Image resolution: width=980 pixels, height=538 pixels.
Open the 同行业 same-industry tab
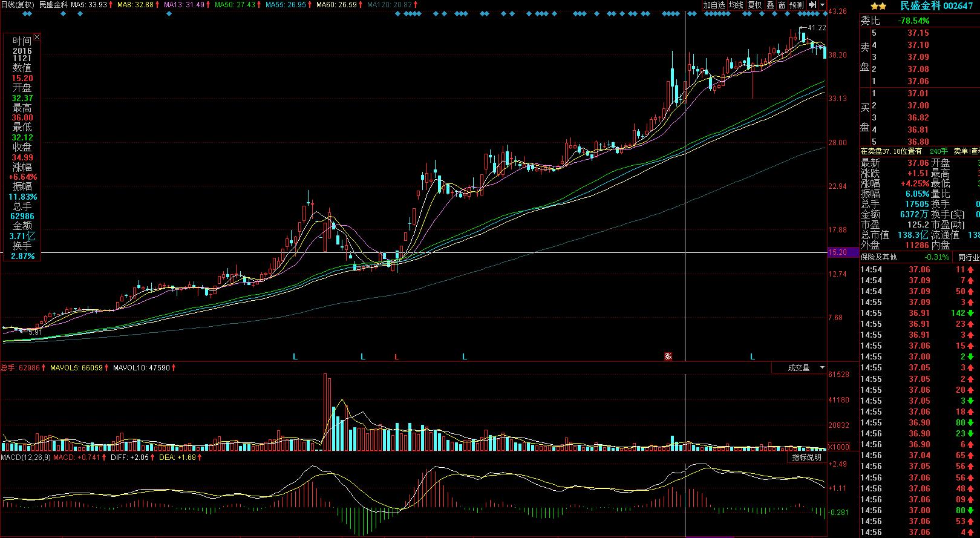[x=968, y=257]
